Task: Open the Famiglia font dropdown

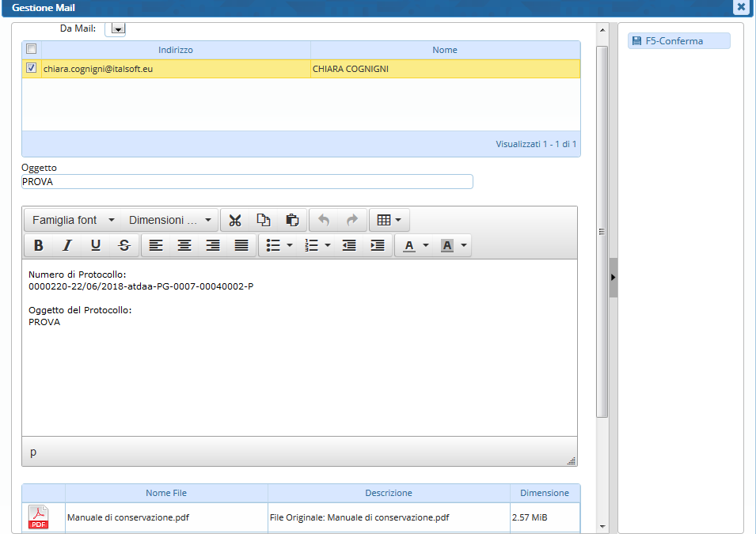Action: tap(73, 220)
